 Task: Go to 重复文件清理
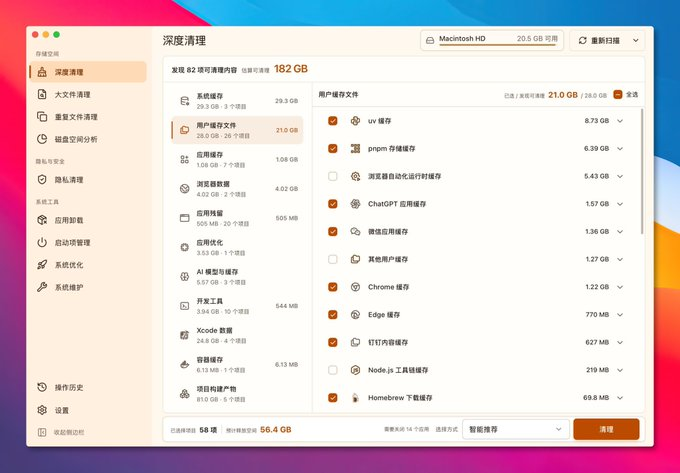pos(88,117)
